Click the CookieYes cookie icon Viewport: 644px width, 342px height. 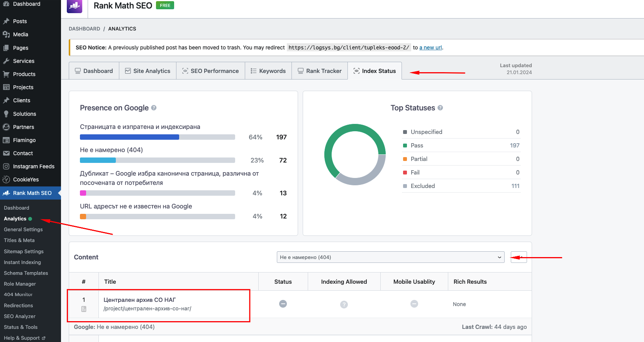click(x=6, y=179)
